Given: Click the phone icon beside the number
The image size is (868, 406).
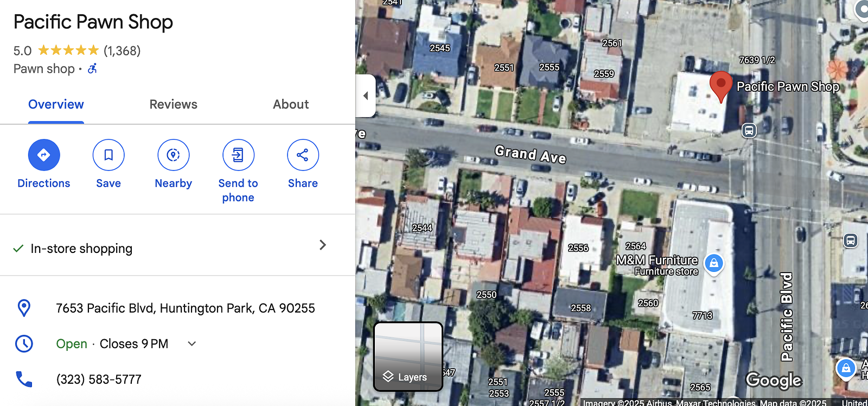Looking at the screenshot, I should (x=24, y=379).
